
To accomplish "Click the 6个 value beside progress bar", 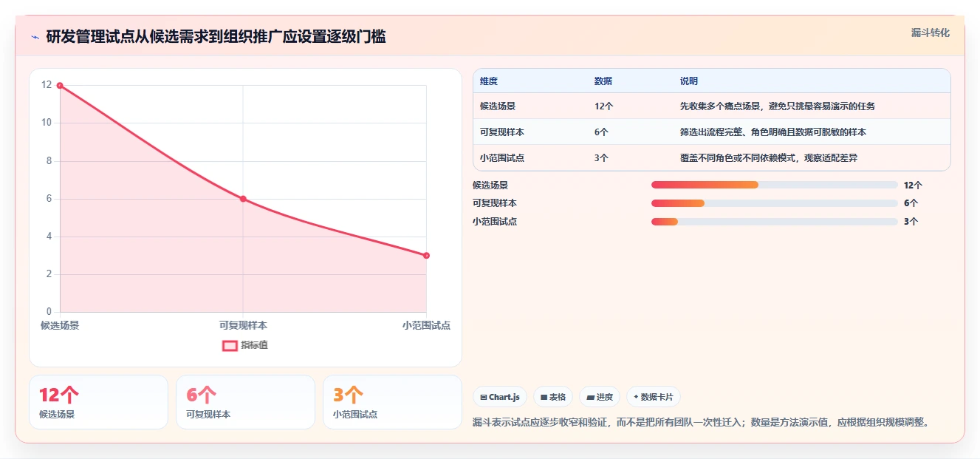I will [911, 203].
